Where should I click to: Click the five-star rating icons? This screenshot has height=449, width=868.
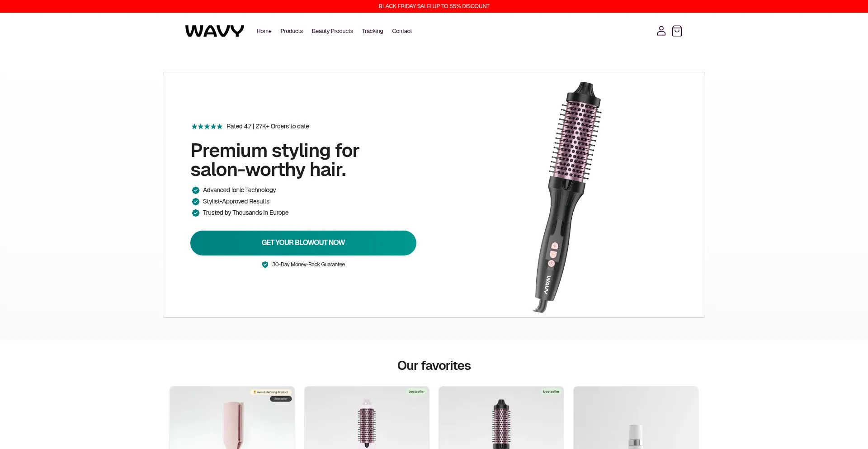pos(207,127)
